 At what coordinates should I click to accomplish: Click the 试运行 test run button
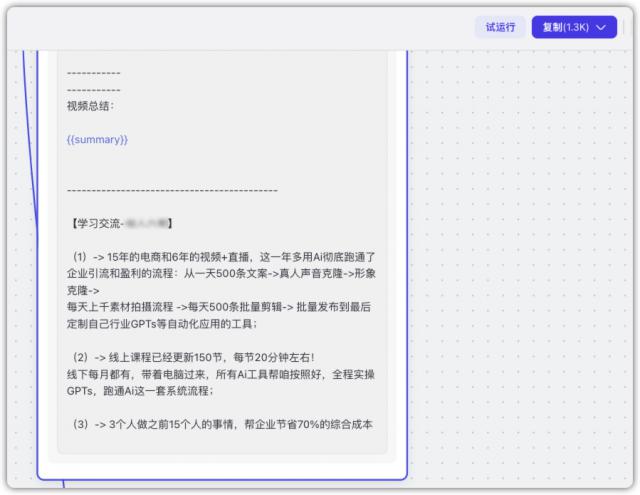click(500, 27)
